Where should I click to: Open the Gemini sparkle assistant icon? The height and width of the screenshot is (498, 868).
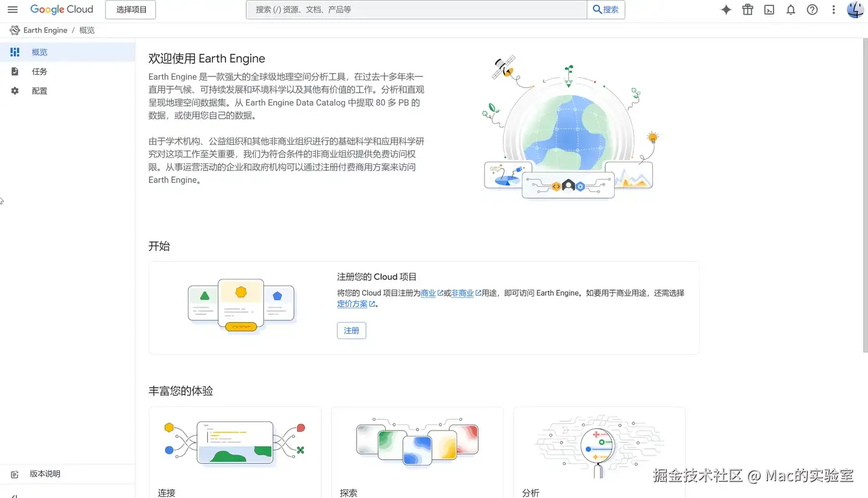coord(726,10)
